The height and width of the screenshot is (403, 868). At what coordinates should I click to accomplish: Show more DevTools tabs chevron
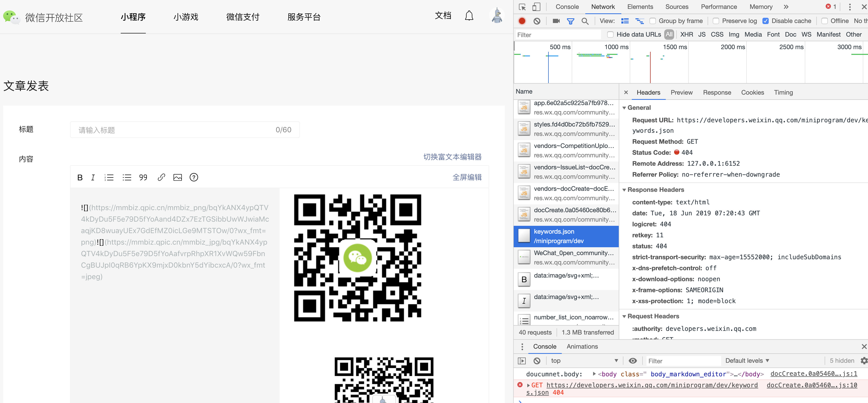(786, 7)
